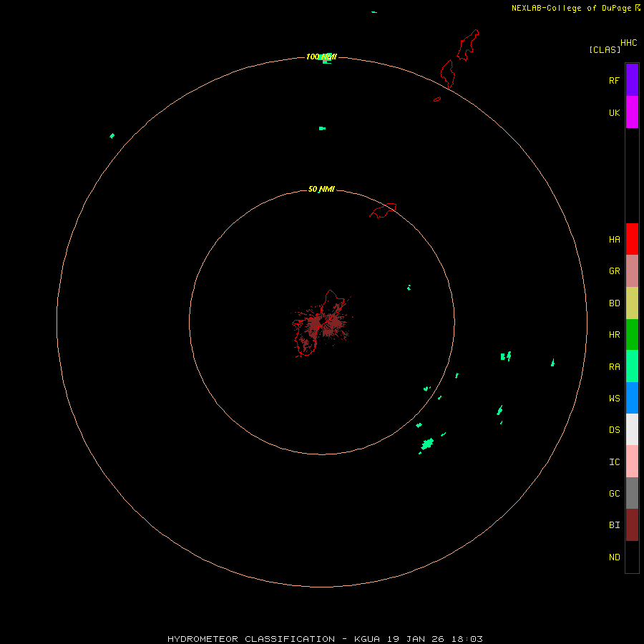Viewport: 644px width, 644px height.
Task: Click the Hydrometeor Classification KGUA title text
Action: 325,639
